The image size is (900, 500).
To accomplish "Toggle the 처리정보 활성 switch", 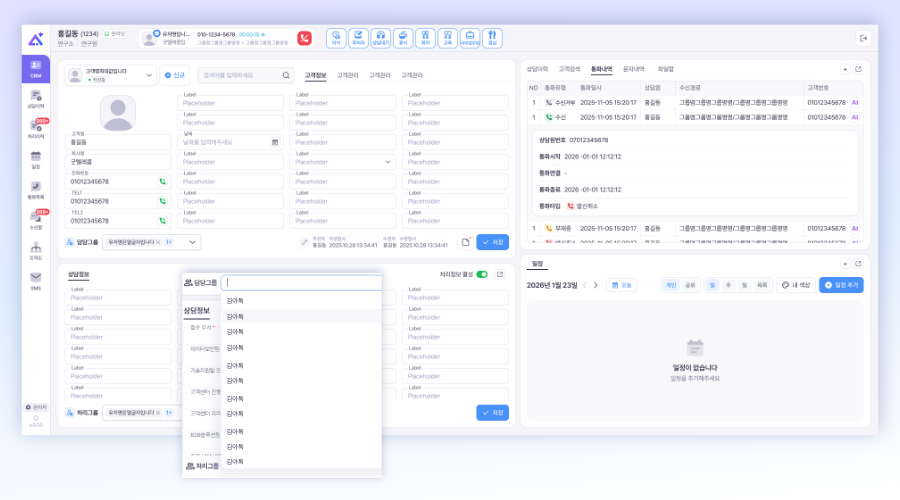I will point(482,274).
